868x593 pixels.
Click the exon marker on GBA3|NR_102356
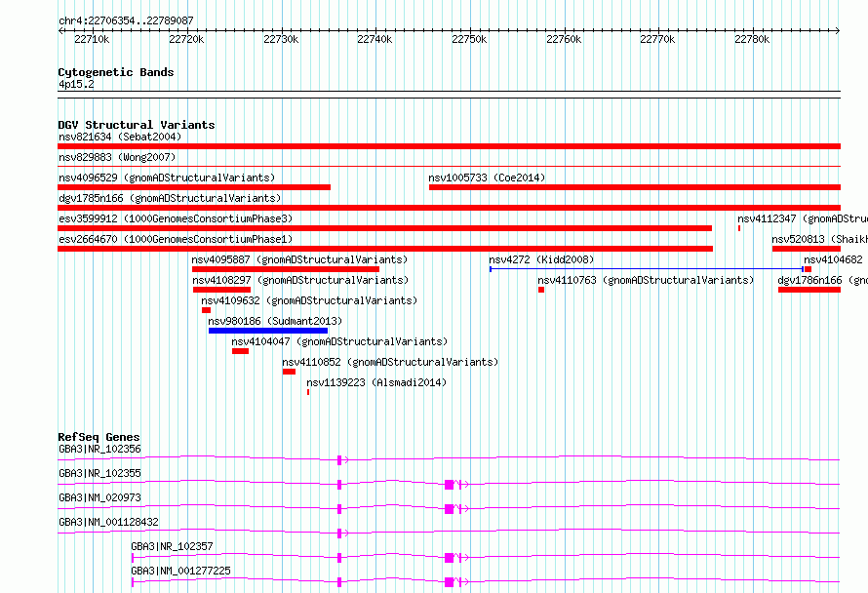pyautogui.click(x=339, y=460)
